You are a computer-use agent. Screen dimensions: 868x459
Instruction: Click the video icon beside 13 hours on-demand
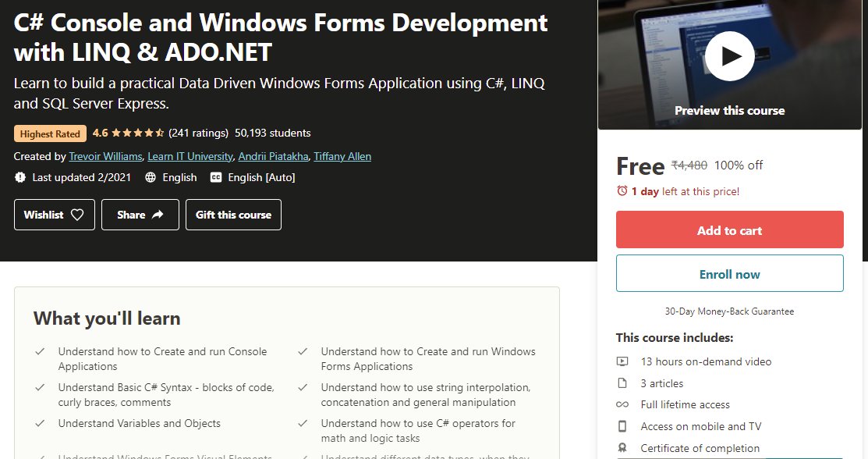tap(622, 361)
